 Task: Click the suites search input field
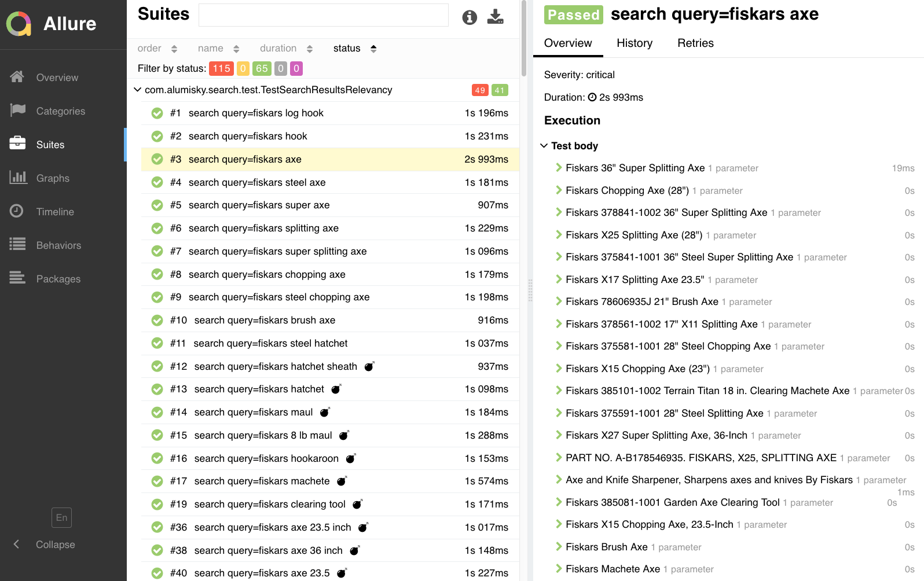[x=324, y=15]
